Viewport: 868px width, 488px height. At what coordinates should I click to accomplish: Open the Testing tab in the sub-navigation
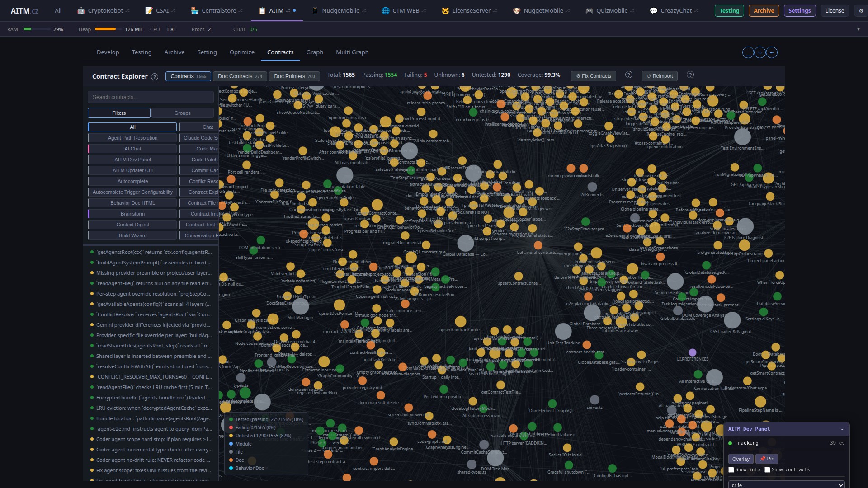pos(142,52)
